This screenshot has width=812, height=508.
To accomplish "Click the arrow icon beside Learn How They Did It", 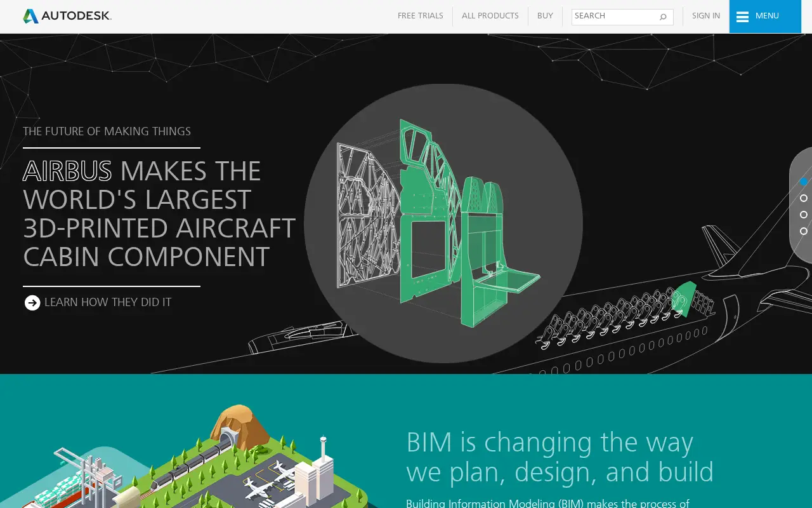I will (x=32, y=303).
